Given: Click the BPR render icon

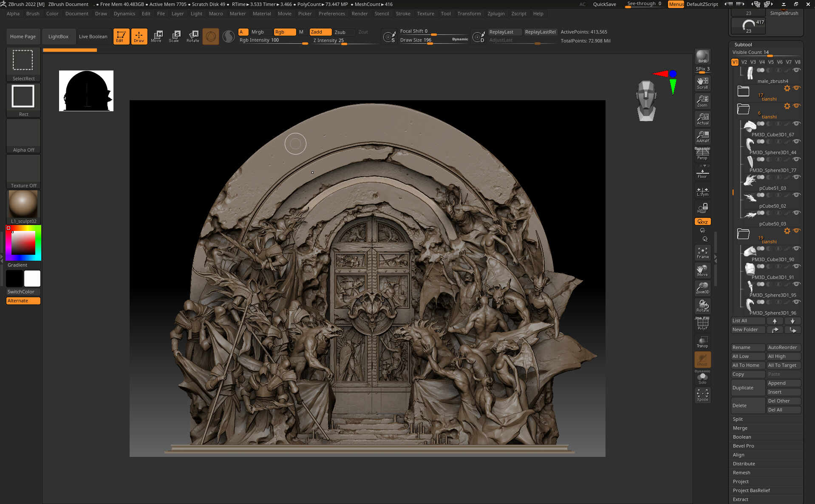Looking at the screenshot, I should [702, 56].
